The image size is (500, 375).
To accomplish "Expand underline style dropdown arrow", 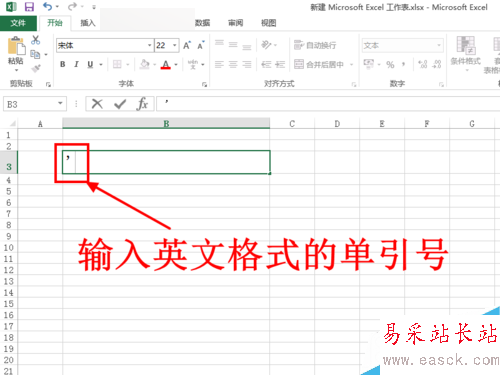I will coord(101,64).
